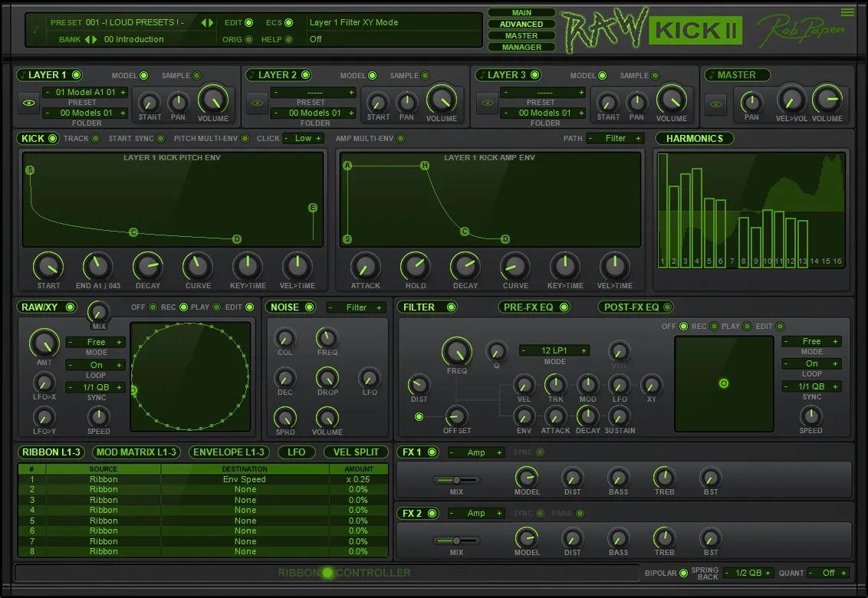Open the filter 12 LP1 mode dropdown

(x=554, y=350)
